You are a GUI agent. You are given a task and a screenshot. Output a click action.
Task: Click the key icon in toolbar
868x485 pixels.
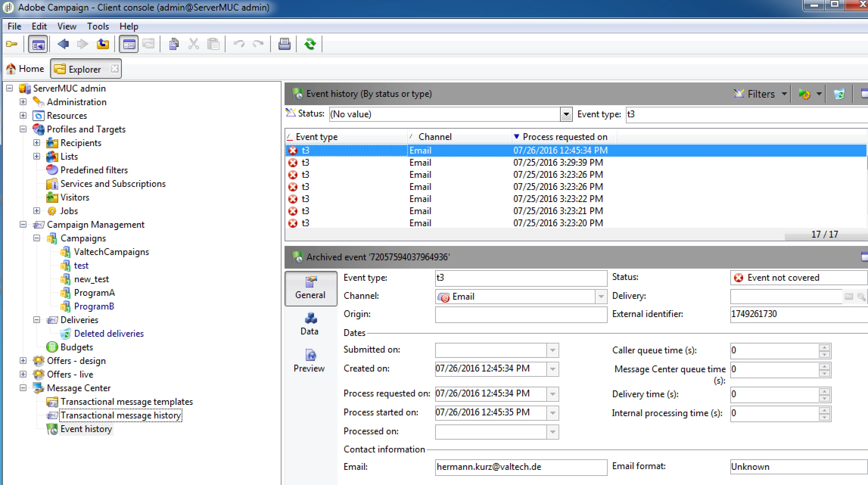tap(12, 44)
